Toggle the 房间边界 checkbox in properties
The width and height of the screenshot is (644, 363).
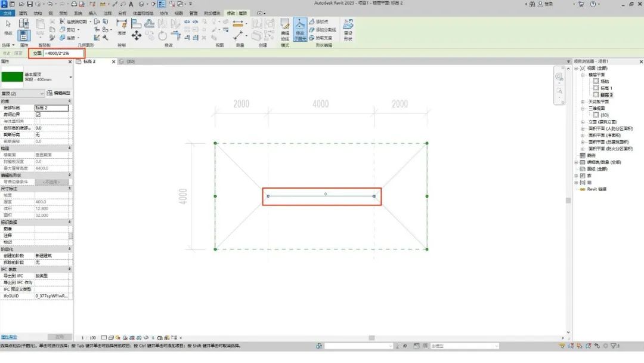(38, 115)
